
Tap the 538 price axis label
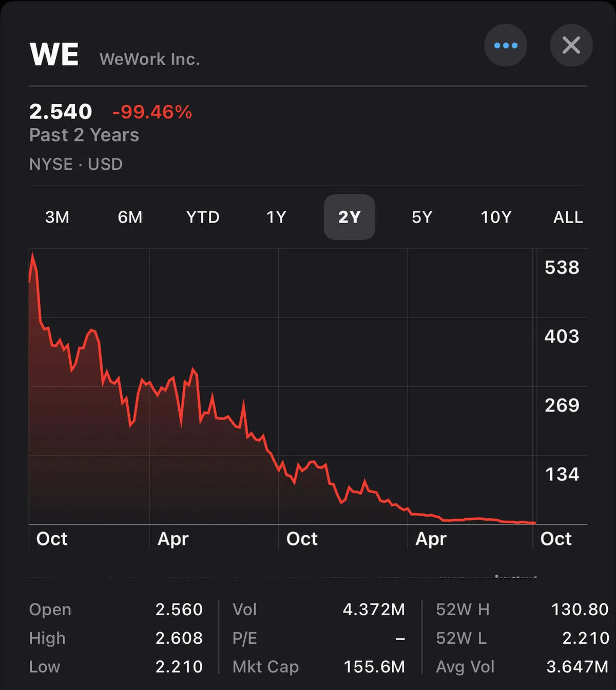[x=562, y=267]
